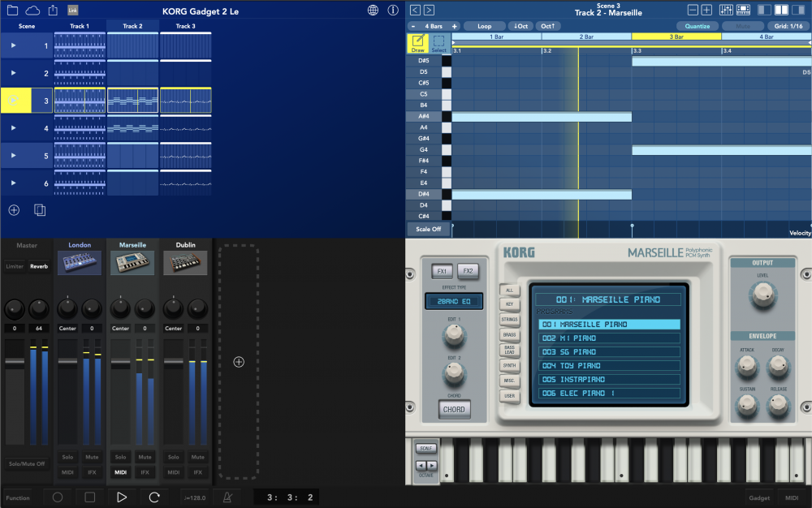Open the export share icon

54,11
